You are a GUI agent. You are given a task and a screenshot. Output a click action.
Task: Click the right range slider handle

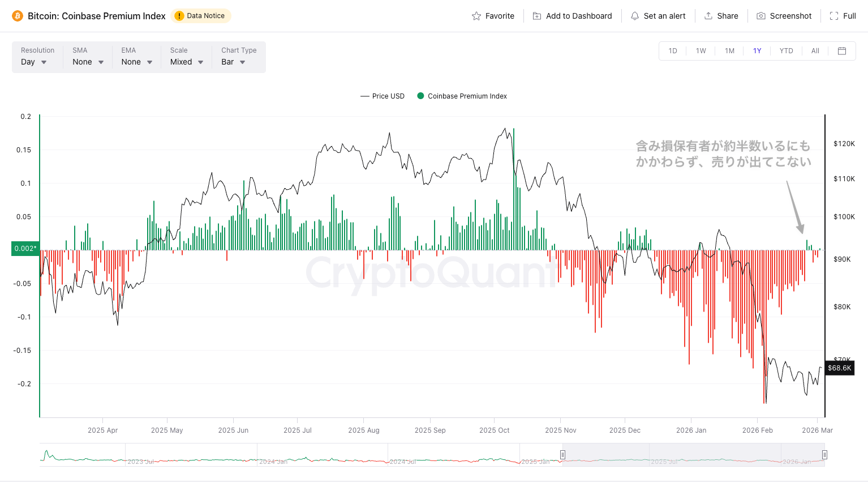[x=824, y=455]
